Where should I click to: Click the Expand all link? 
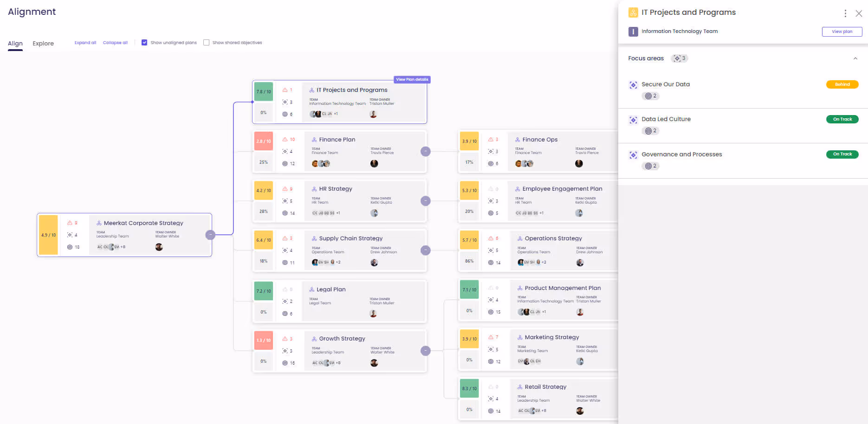[85, 42]
